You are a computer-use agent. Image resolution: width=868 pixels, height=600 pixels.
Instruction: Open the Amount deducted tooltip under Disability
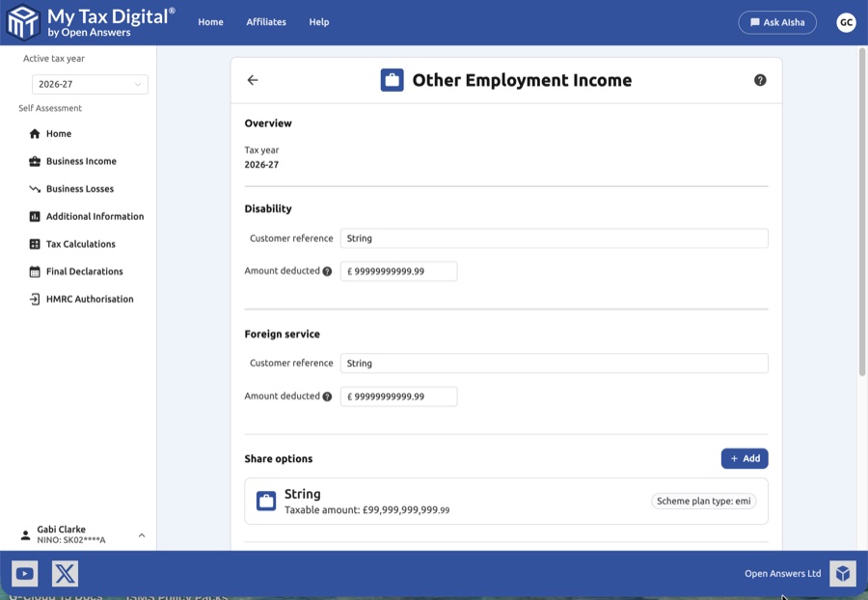pyautogui.click(x=326, y=271)
